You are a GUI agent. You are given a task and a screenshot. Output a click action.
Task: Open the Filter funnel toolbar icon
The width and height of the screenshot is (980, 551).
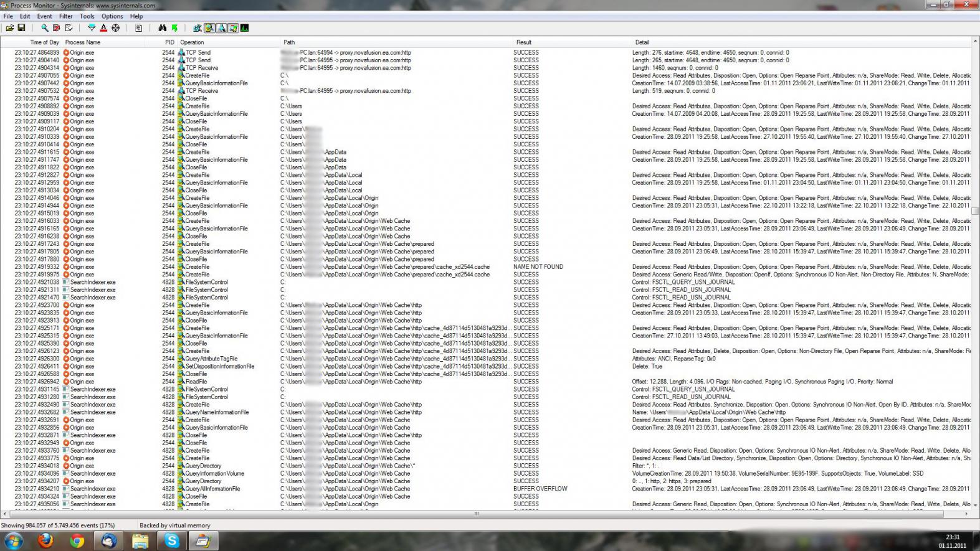tap(92, 28)
